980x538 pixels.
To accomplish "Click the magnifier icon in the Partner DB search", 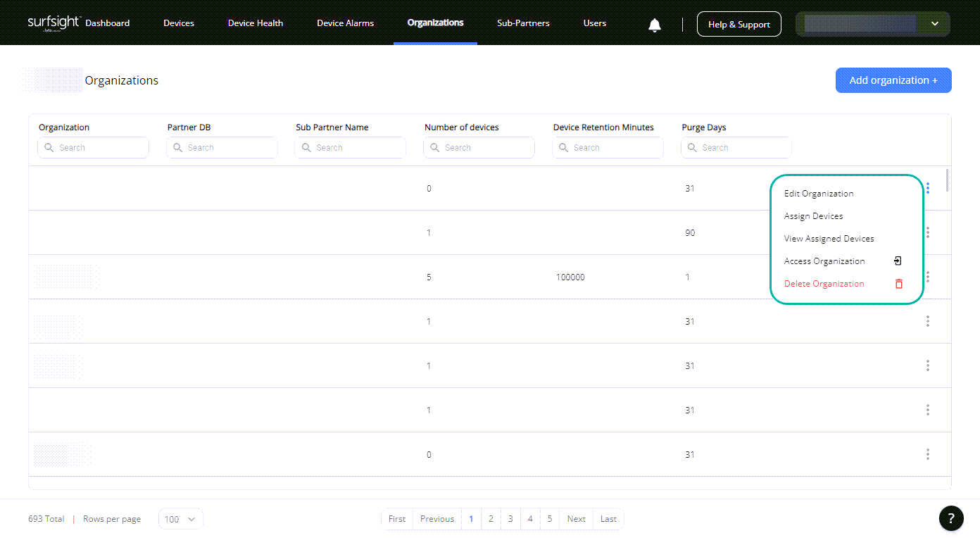I will [177, 148].
